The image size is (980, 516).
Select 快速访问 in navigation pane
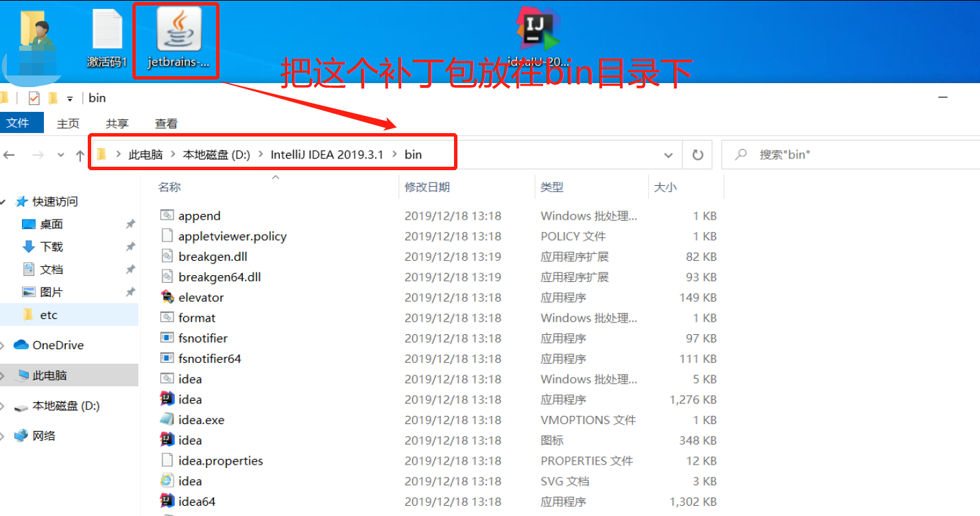pyautogui.click(x=55, y=202)
